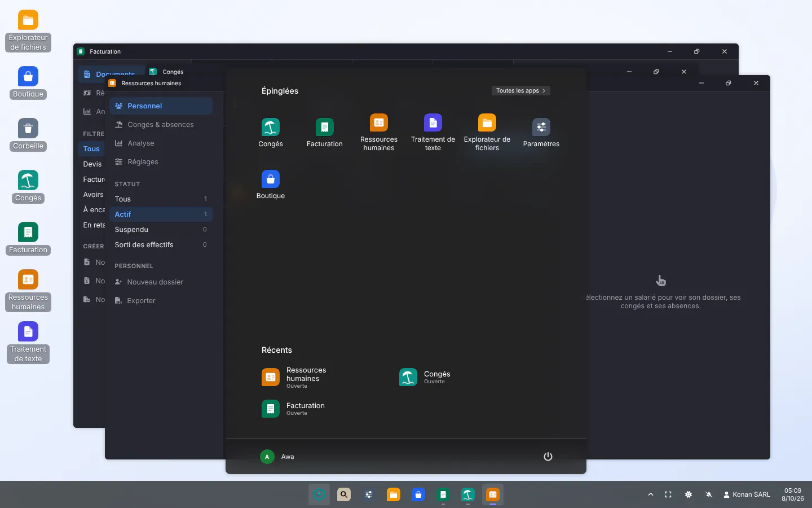Select Personnel in Ressources humaines sidebar

161,106
